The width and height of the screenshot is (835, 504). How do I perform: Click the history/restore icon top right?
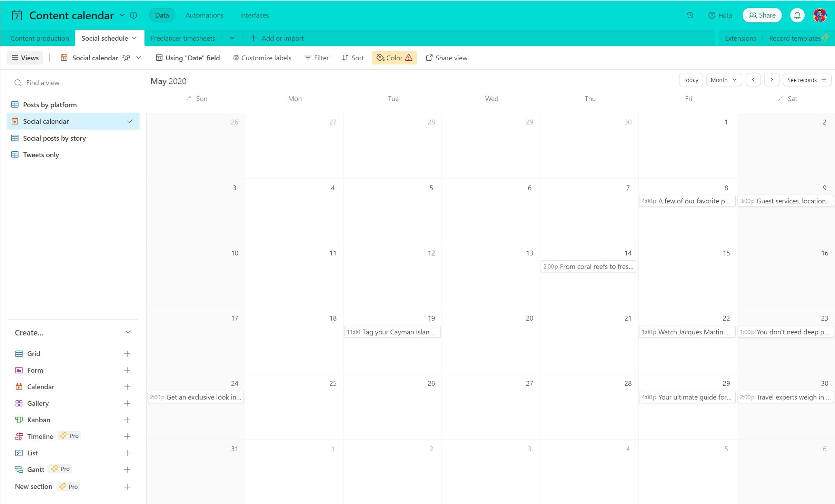(x=691, y=15)
